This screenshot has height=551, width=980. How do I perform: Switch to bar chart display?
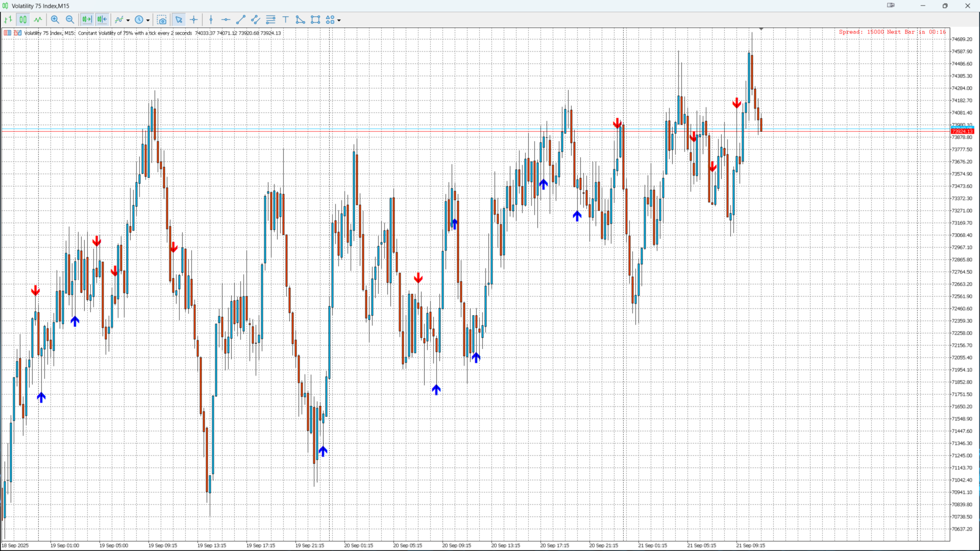point(8,20)
